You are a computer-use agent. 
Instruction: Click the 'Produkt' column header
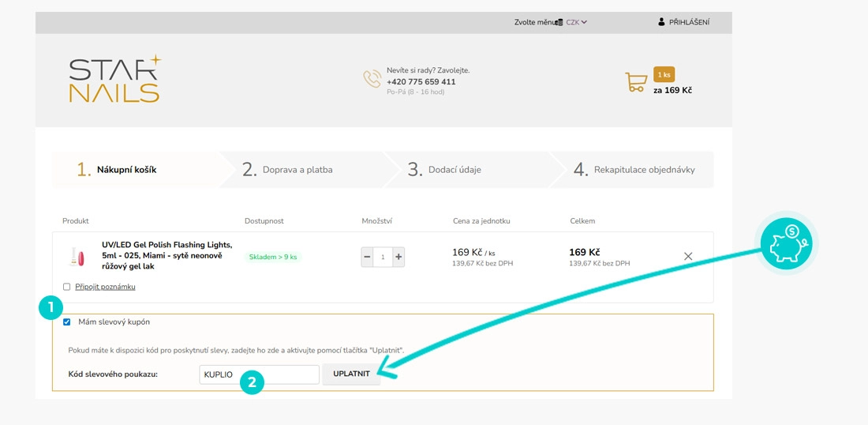pyautogui.click(x=76, y=221)
